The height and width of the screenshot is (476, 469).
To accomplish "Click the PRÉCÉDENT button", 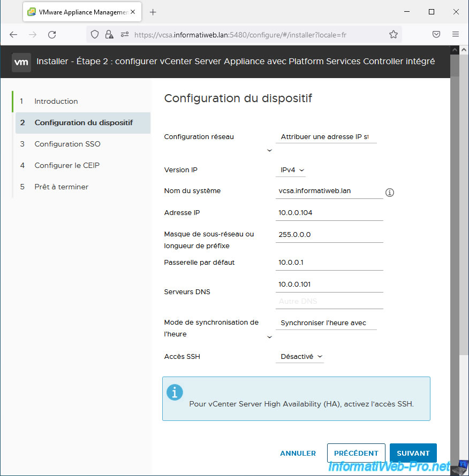I will pos(356,453).
